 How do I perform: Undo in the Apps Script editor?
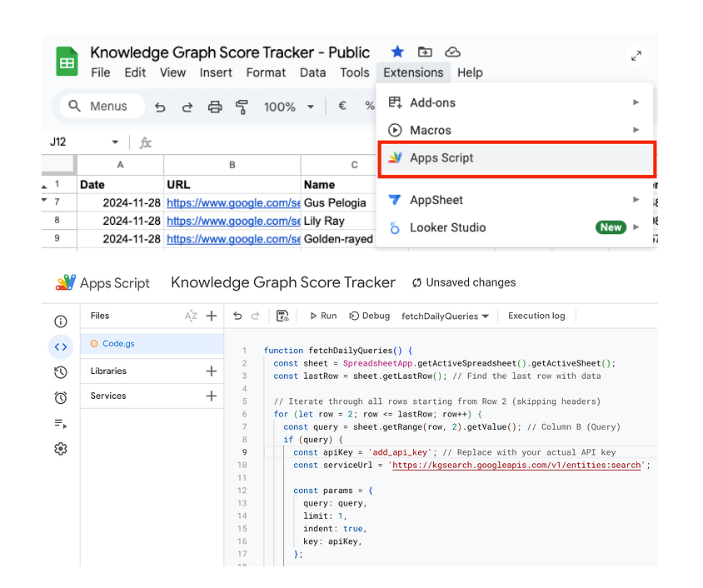237,316
